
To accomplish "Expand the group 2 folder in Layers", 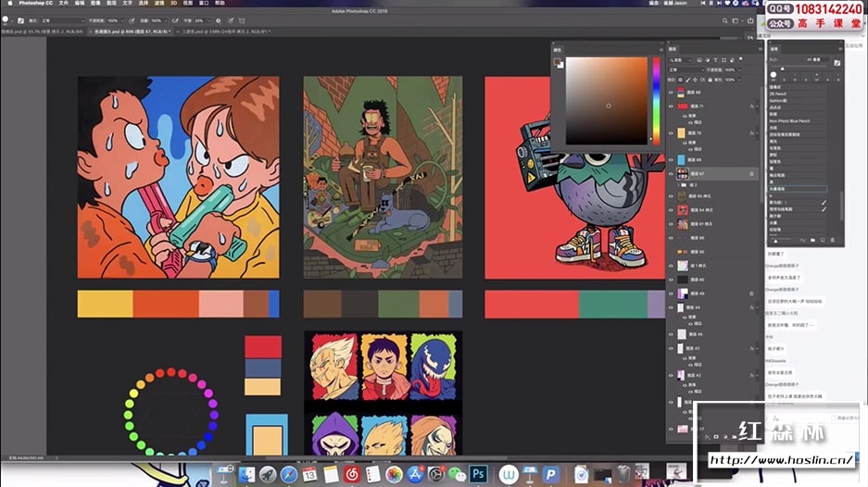I will [x=679, y=185].
